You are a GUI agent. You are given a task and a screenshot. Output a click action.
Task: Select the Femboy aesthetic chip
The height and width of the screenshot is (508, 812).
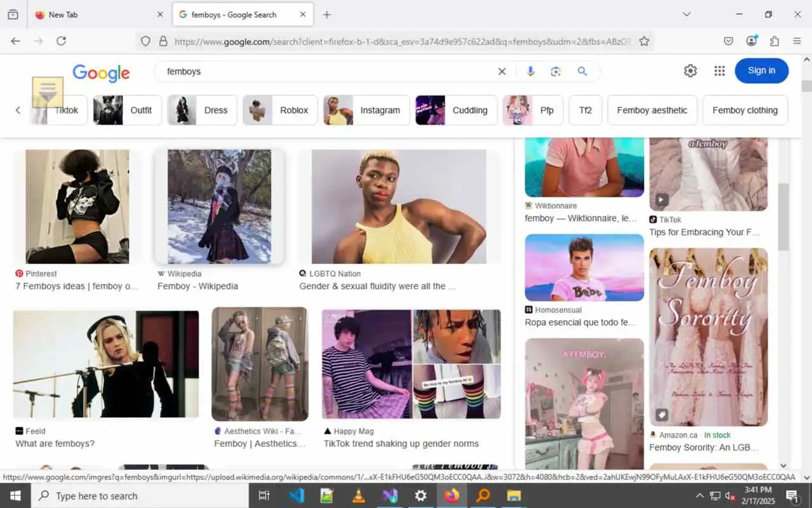point(652,110)
